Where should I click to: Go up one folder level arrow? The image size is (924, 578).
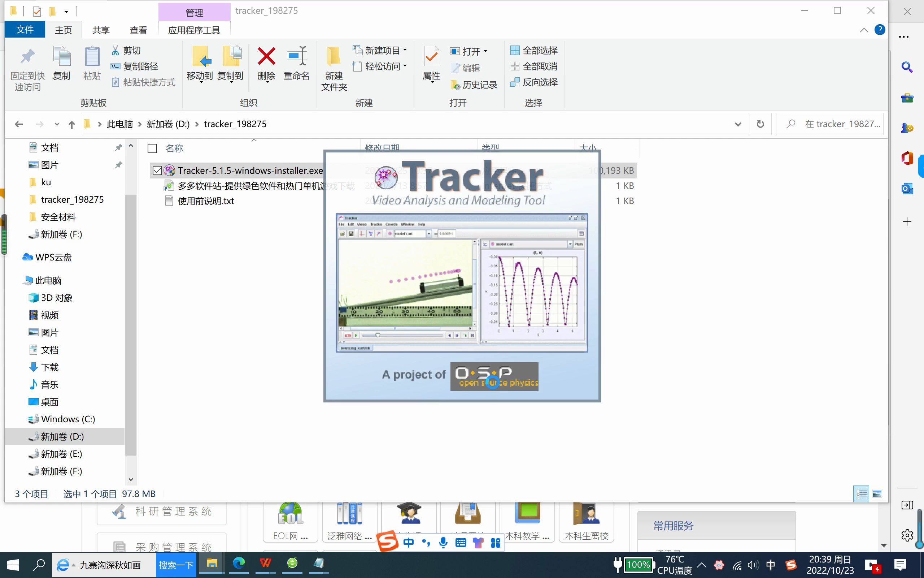71,124
